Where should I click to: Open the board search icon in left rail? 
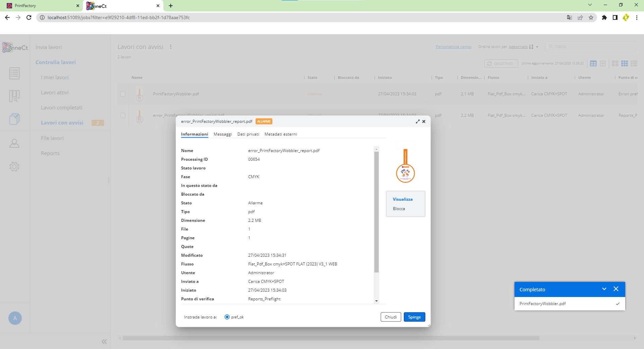pyautogui.click(x=14, y=96)
